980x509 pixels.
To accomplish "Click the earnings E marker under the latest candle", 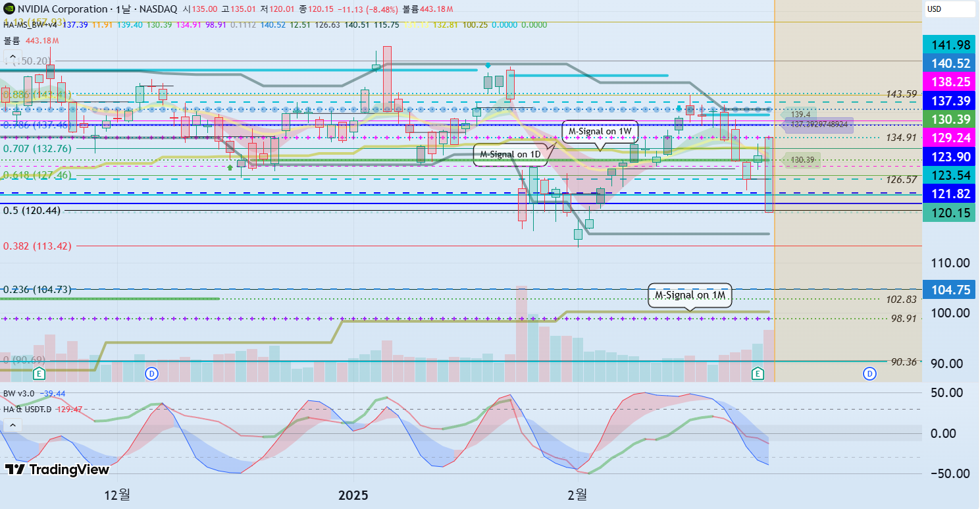I will click(x=758, y=374).
